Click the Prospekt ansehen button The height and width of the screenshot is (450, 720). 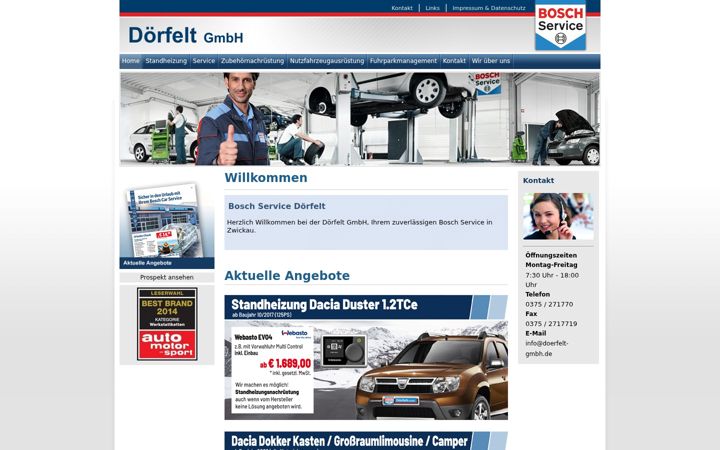[167, 277]
